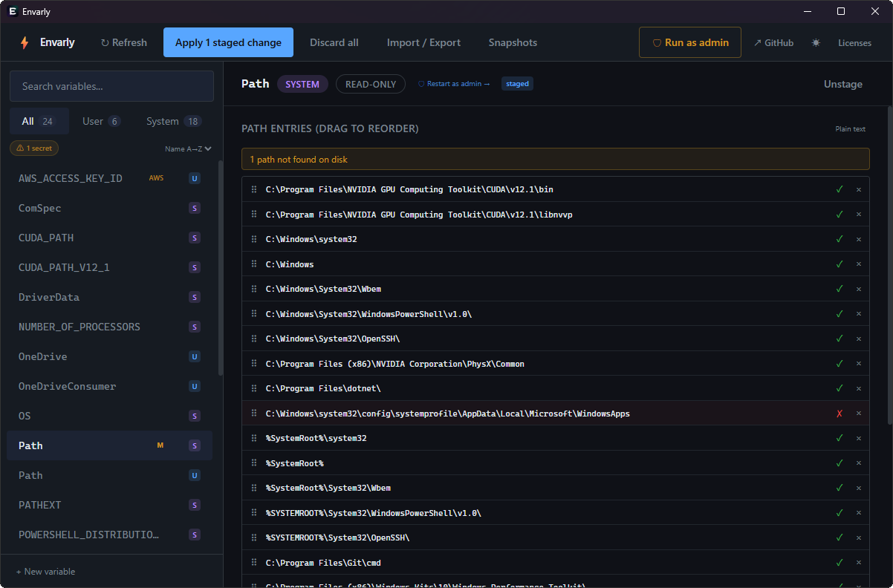This screenshot has width=893, height=588.
Task: Click the READ-ONLY badge
Action: 371,84
